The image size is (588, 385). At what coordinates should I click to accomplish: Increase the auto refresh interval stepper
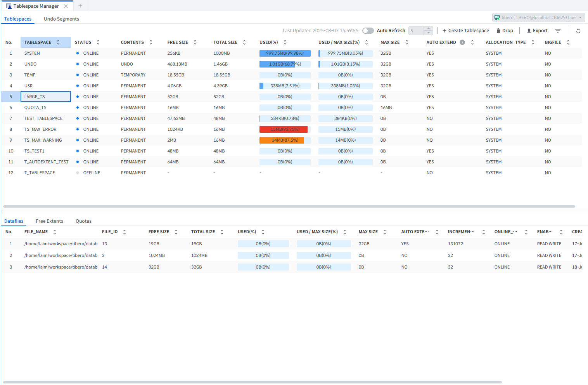pyautogui.click(x=429, y=29)
